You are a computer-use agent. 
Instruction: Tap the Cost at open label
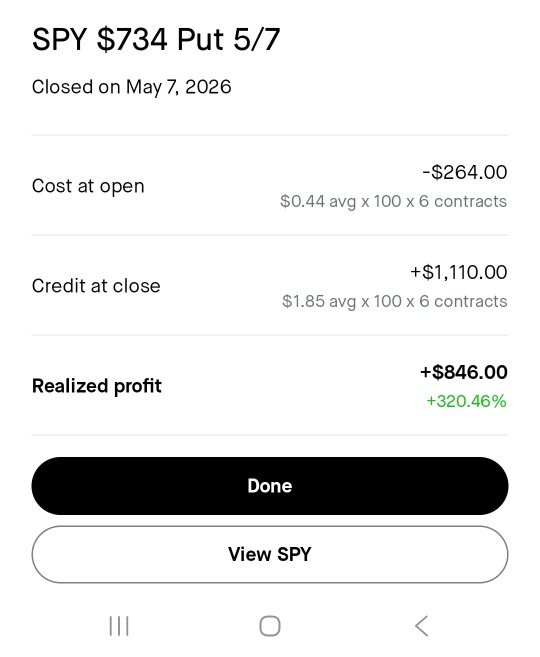click(88, 186)
